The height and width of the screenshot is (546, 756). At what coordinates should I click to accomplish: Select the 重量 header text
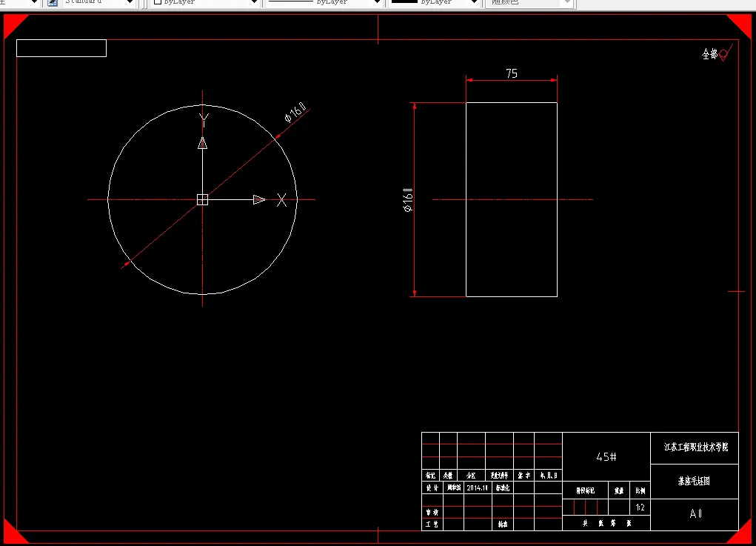click(x=619, y=491)
